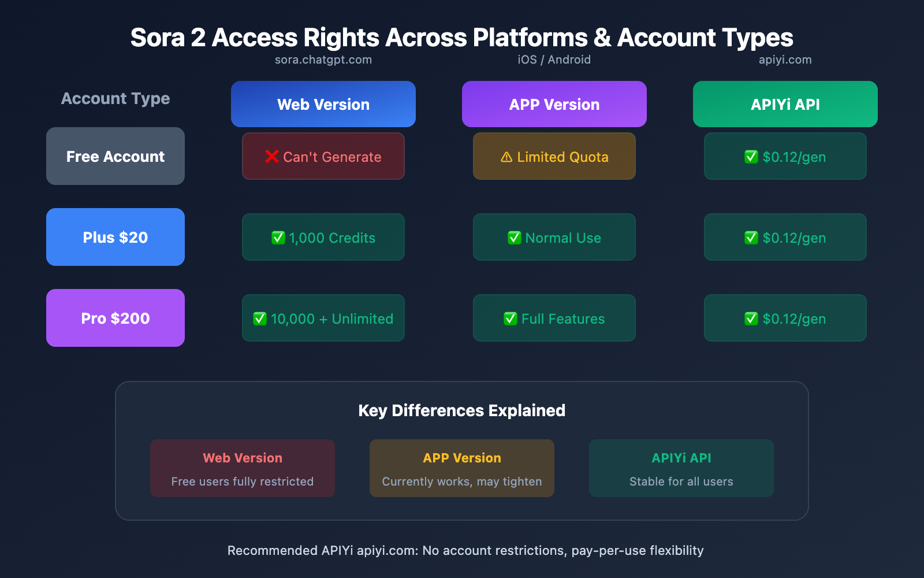Click the APP Version 'may tighten' card
This screenshot has width=924, height=578.
click(462, 468)
